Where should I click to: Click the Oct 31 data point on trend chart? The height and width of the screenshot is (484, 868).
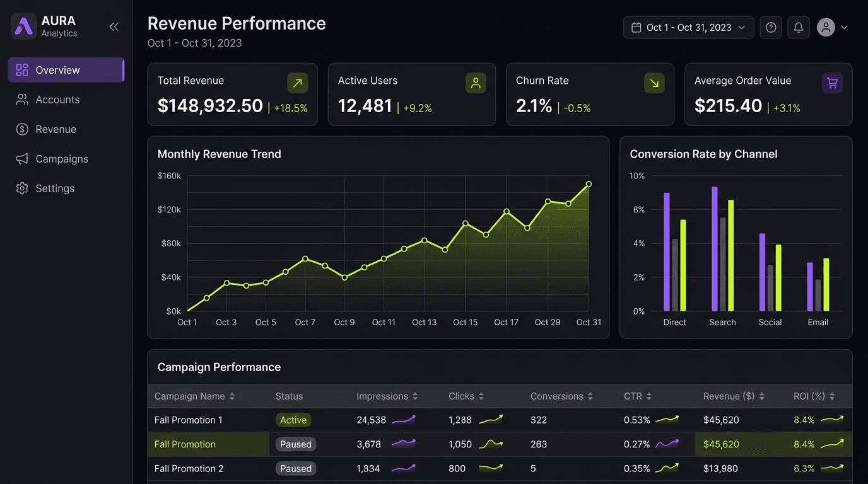(589, 184)
